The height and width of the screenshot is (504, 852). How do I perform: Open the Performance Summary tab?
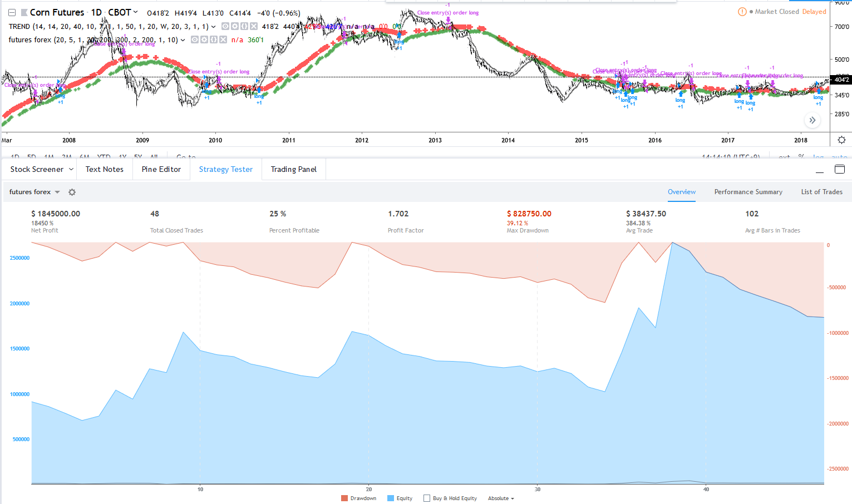click(748, 192)
